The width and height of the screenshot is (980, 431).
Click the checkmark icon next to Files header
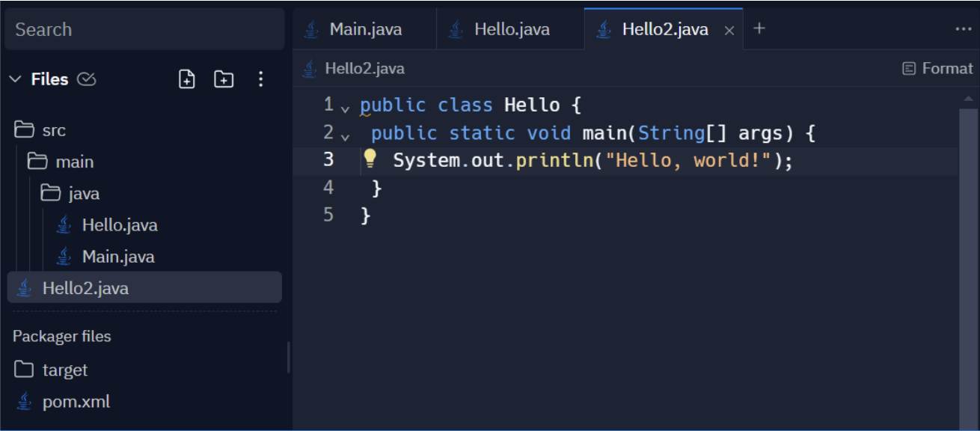click(x=85, y=79)
